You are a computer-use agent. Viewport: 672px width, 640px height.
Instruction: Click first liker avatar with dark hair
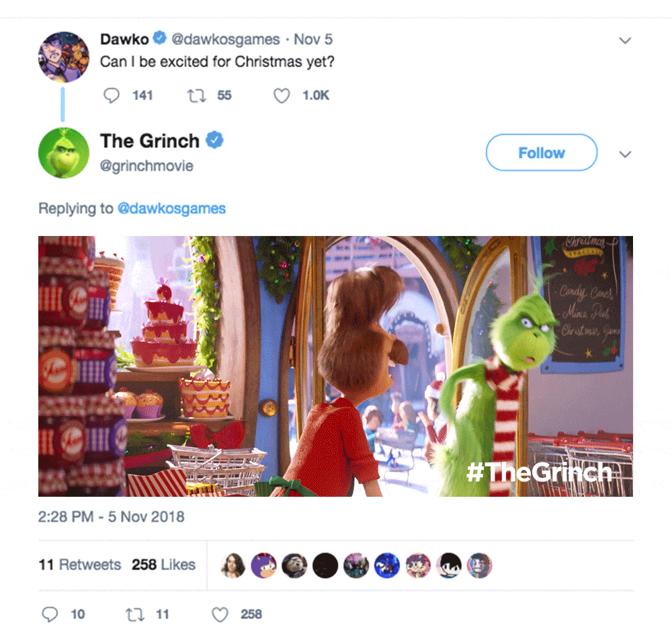coord(233,565)
